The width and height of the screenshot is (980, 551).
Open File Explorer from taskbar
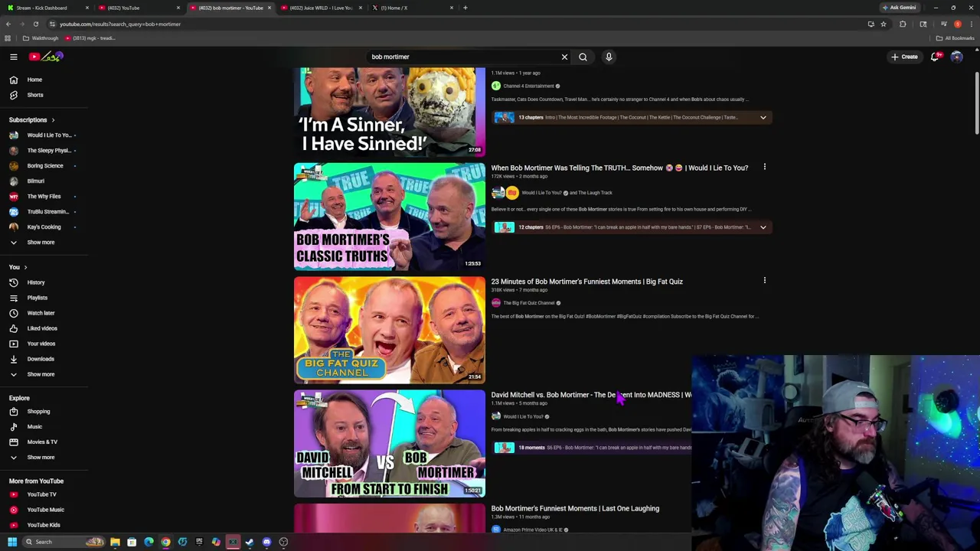tap(115, 542)
